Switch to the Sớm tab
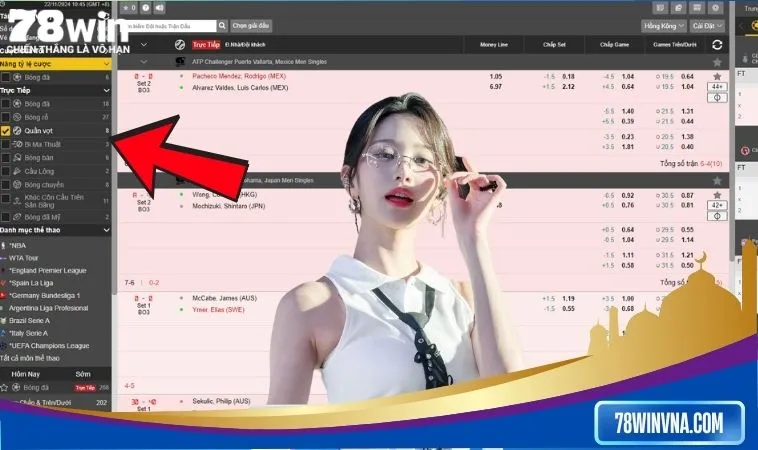The image size is (758, 450). pyautogui.click(x=83, y=374)
